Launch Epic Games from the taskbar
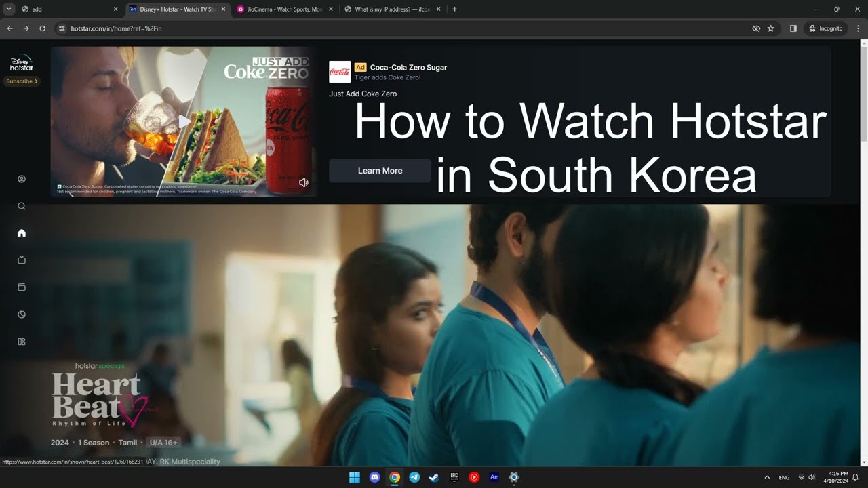 pos(454,477)
